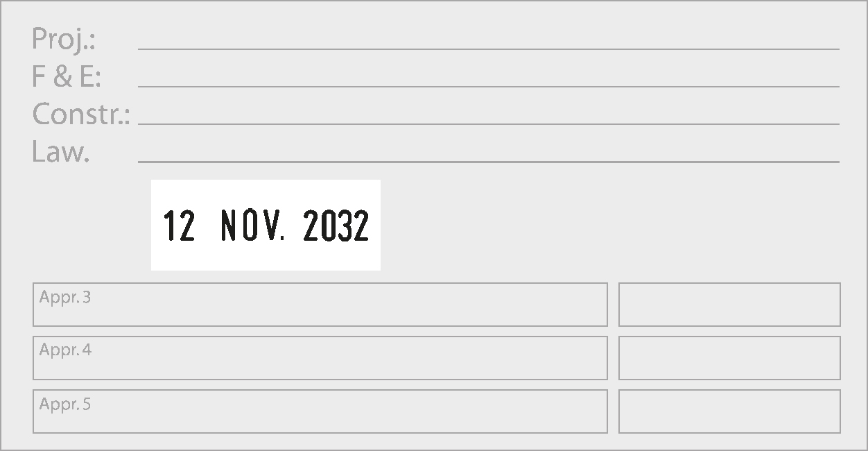Image resolution: width=868 pixels, height=451 pixels.
Task: Click the Proj.: label
Action: click(x=63, y=40)
